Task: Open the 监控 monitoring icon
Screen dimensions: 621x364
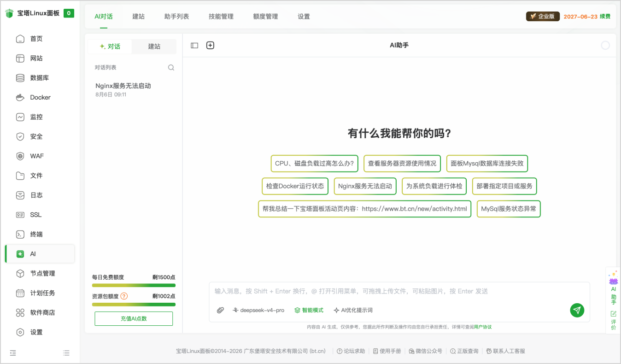Action: coord(20,117)
